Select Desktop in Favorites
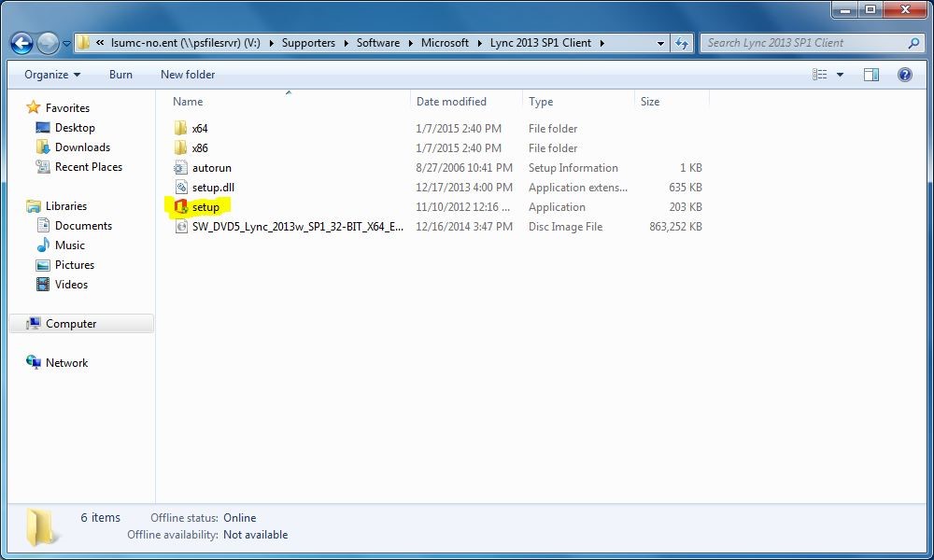The width and height of the screenshot is (934, 560). click(x=75, y=127)
